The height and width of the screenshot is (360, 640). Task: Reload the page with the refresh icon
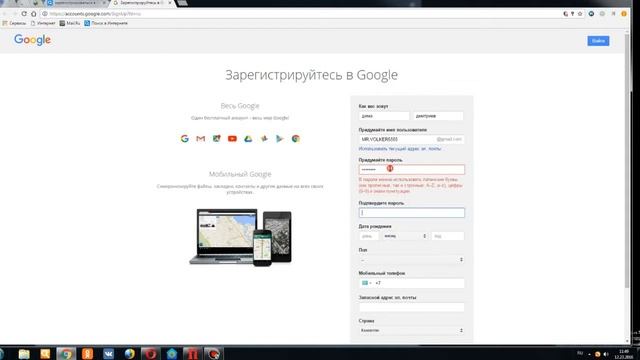coord(24,14)
